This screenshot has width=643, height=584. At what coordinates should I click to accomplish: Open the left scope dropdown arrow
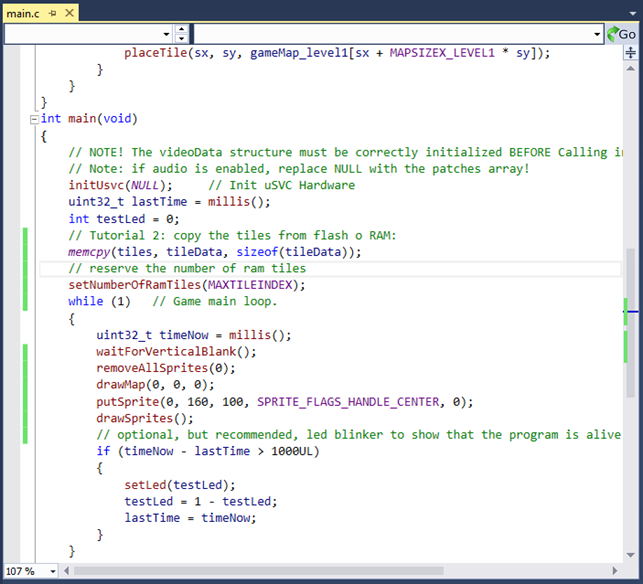(166, 34)
